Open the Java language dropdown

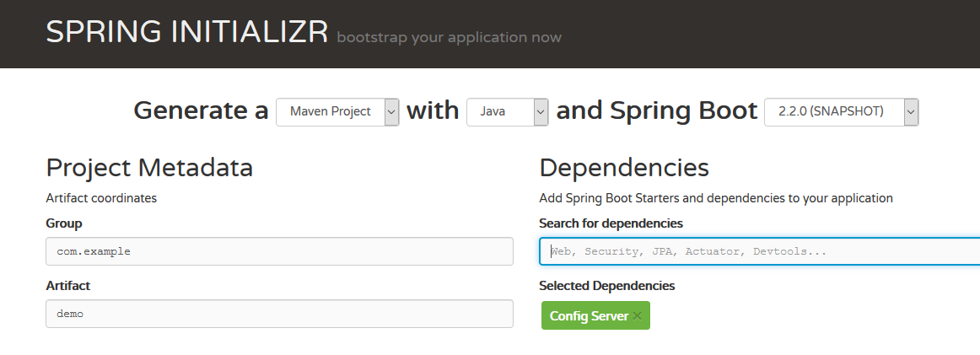[x=508, y=112]
